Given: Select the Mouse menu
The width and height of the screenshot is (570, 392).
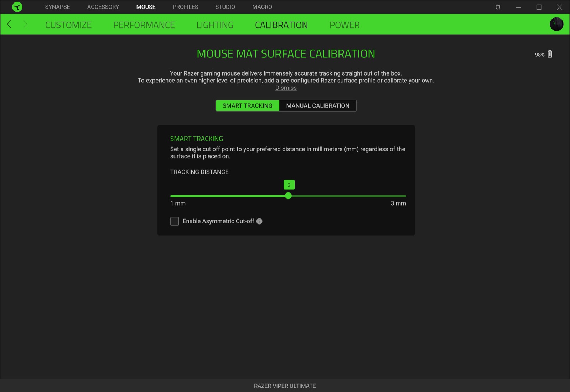Looking at the screenshot, I should tap(146, 7).
